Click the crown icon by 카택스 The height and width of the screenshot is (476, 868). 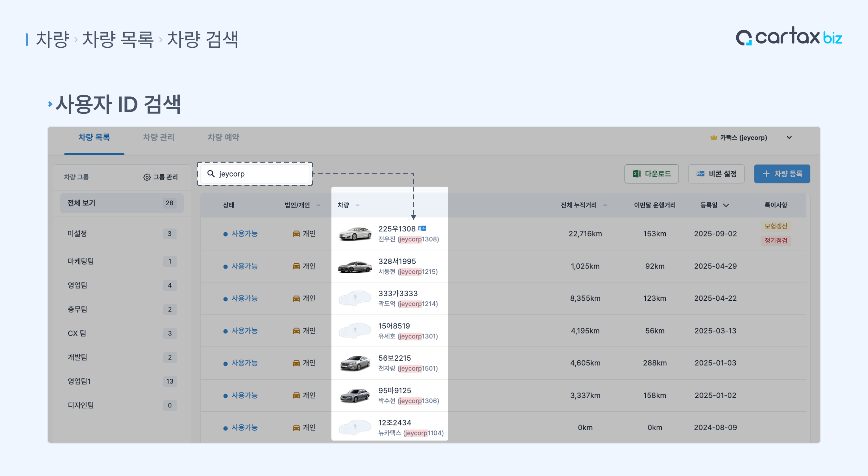713,137
